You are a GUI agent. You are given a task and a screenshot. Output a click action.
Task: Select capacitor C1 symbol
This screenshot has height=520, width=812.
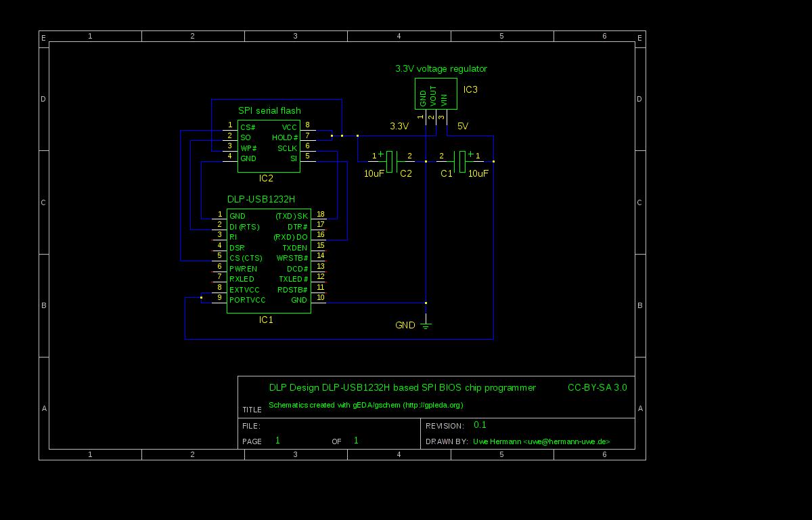(464, 160)
